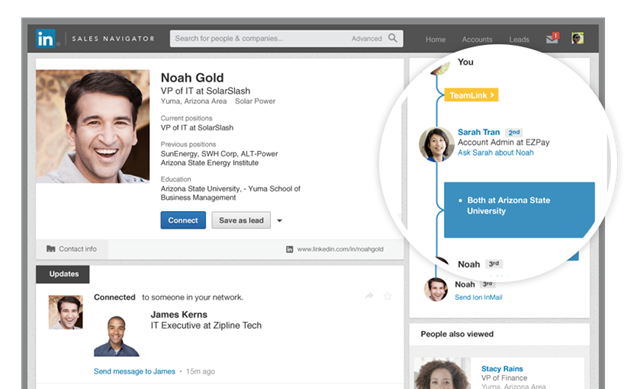This screenshot has height=389, width=624.
Task: Click the Noah Gold name heading
Action: [x=192, y=78]
